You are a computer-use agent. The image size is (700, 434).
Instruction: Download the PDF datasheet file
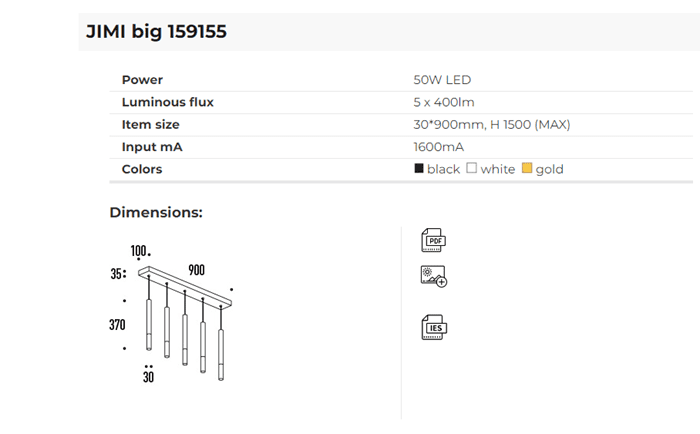(x=434, y=241)
